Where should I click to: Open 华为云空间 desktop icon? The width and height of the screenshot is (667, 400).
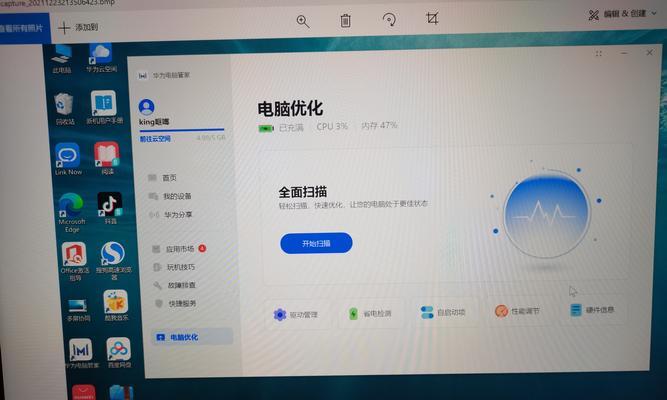[x=101, y=57]
